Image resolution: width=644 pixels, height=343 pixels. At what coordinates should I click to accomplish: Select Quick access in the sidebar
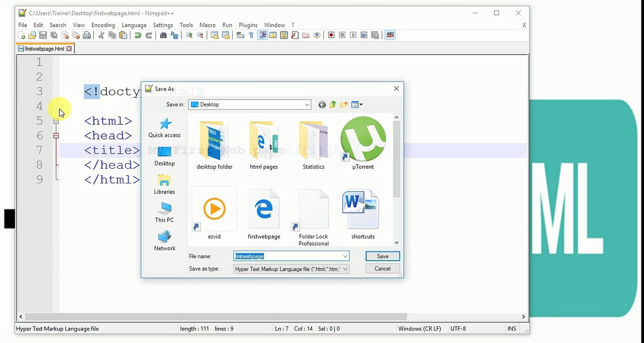(x=165, y=128)
